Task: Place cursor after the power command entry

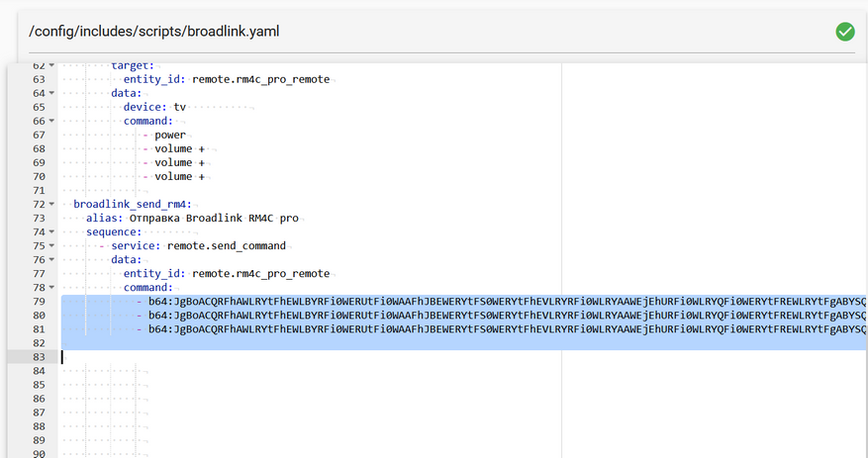Action: click(186, 135)
